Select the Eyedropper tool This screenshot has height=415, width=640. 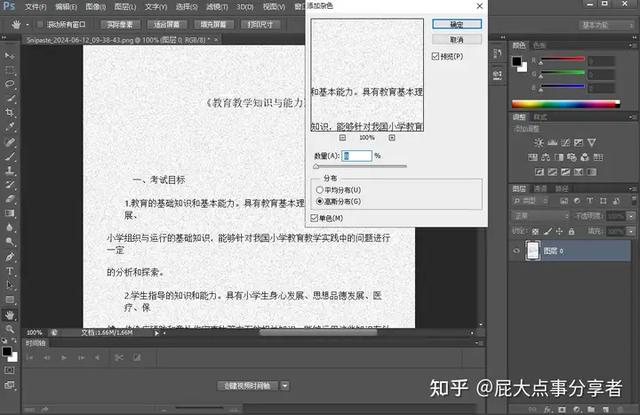point(9,127)
